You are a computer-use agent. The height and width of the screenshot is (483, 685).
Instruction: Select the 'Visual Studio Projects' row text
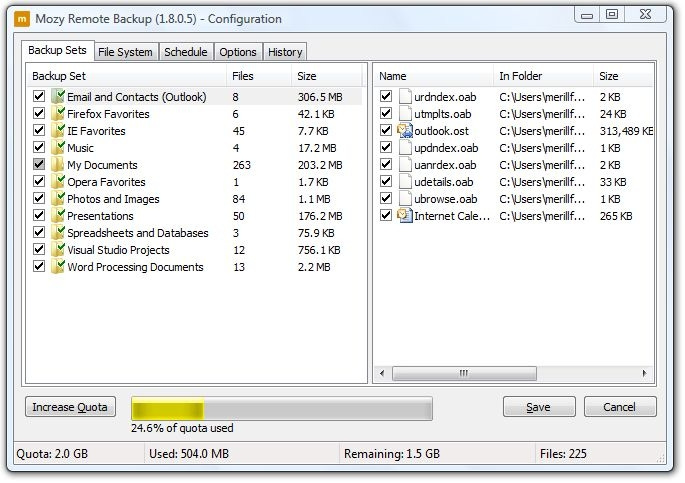point(118,250)
